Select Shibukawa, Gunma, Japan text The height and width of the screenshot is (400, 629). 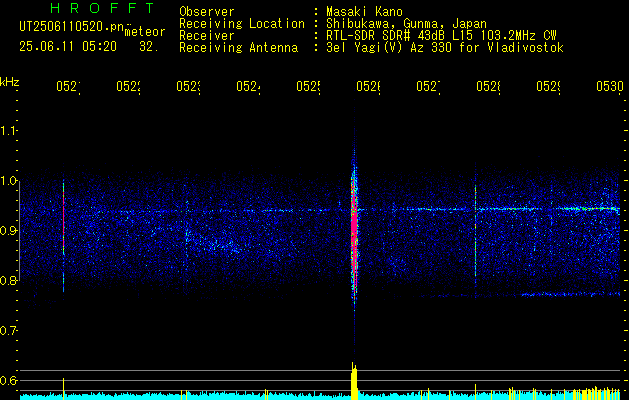[406, 24]
